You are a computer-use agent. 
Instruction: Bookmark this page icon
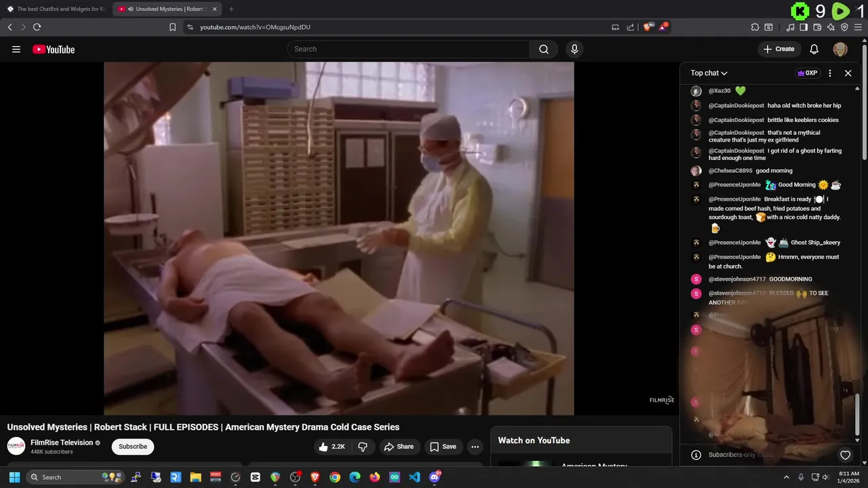click(x=172, y=27)
